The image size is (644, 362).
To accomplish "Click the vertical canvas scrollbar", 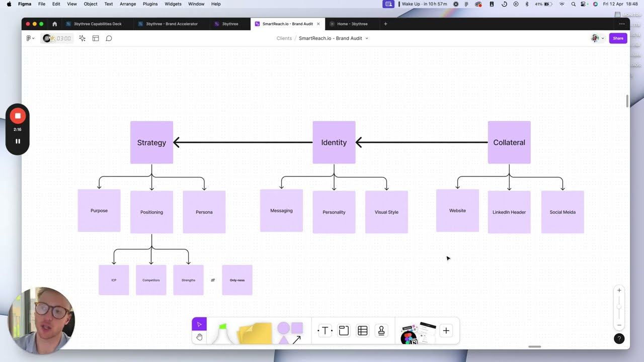I will [x=627, y=101].
